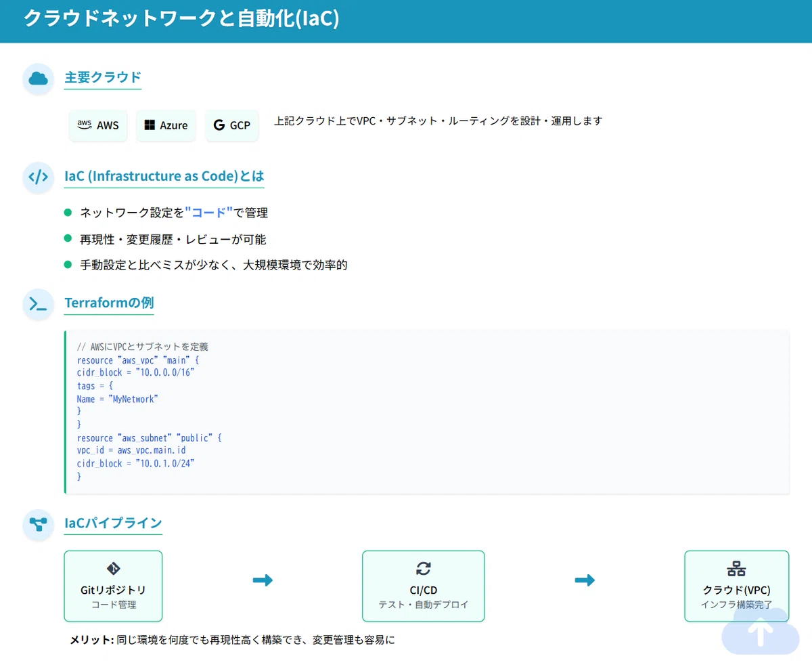The height and width of the screenshot is (669, 812).
Task: Click the arrow between Gitリポジトリ and CI/CD
Action: [263, 580]
